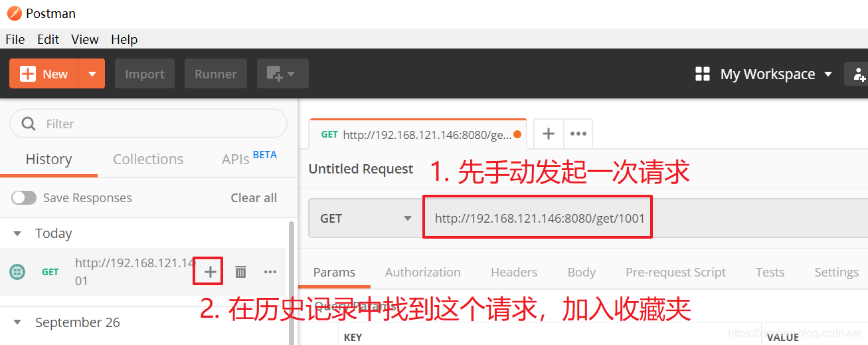Open the View menu

pyautogui.click(x=85, y=39)
